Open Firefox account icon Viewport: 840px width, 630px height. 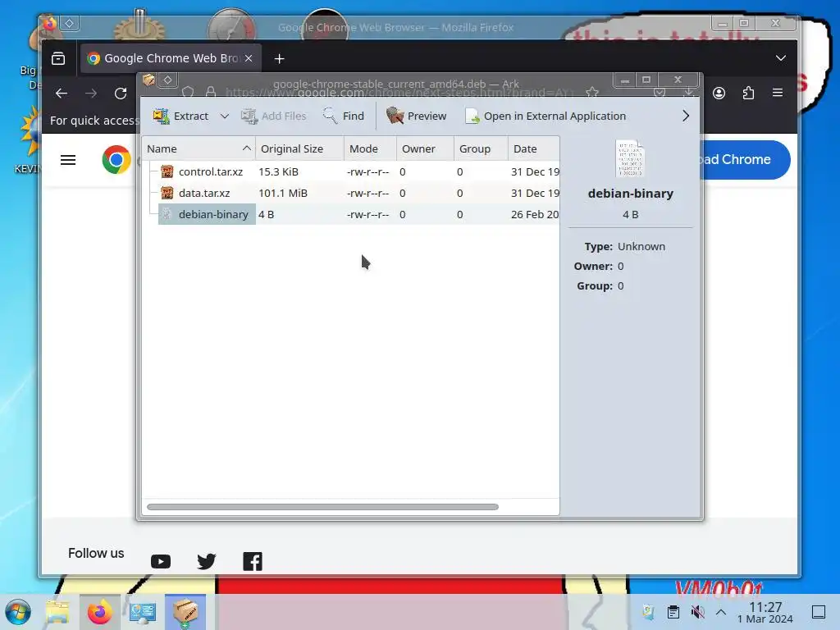coord(719,94)
